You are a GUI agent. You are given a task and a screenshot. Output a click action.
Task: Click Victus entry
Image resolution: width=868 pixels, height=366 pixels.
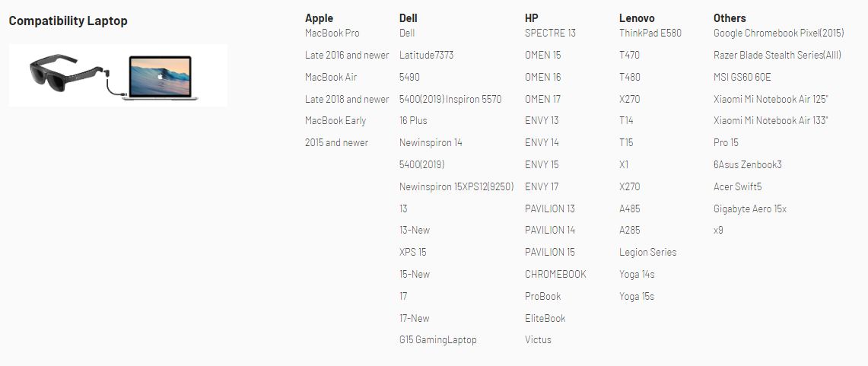538,340
